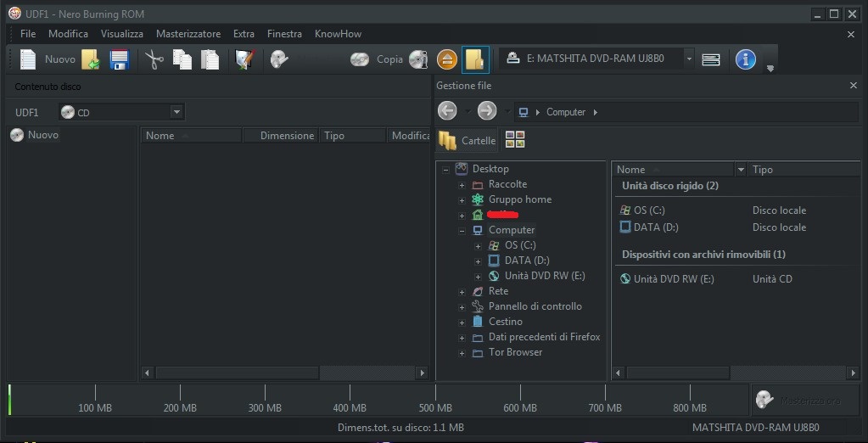868x443 pixels.
Task: Open the Visualizza menu
Action: click(122, 34)
